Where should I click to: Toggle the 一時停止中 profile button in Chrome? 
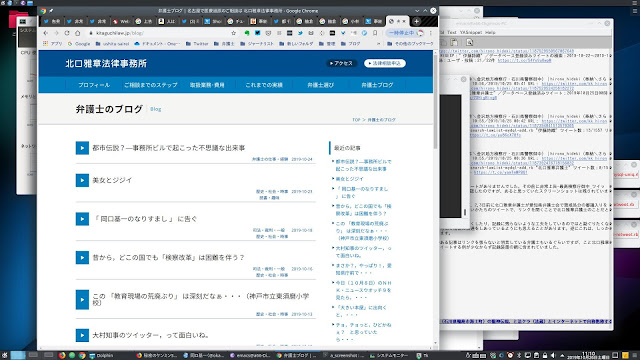[x=405, y=33]
